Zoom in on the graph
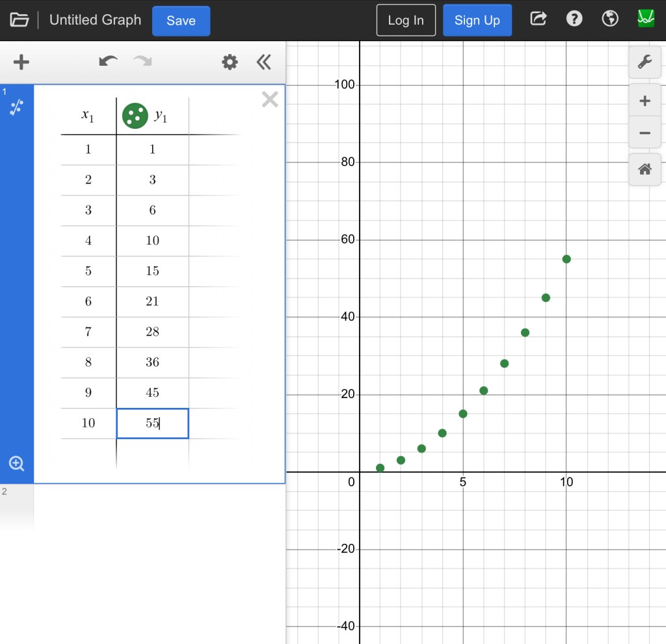This screenshot has height=644, width=666. coord(645,101)
